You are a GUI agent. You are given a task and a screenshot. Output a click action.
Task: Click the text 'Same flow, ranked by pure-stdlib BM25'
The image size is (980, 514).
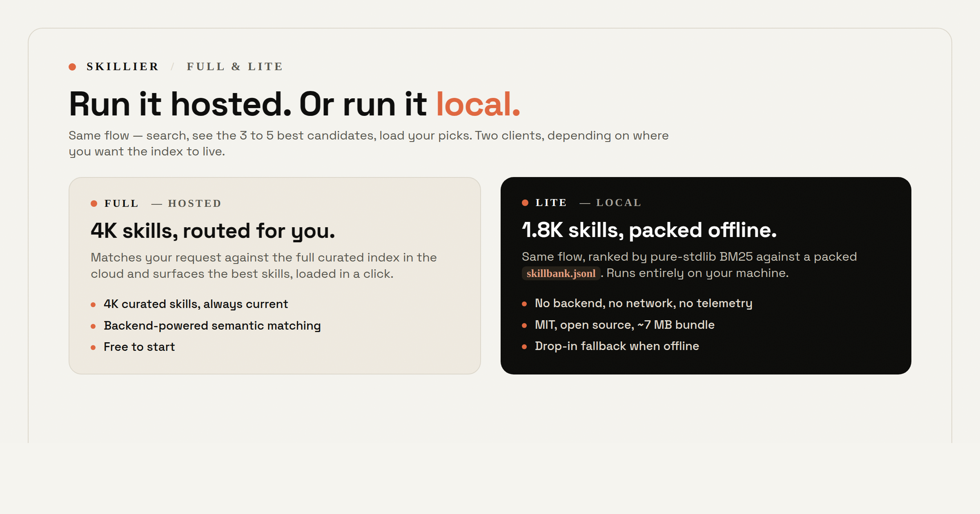pyautogui.click(x=689, y=257)
